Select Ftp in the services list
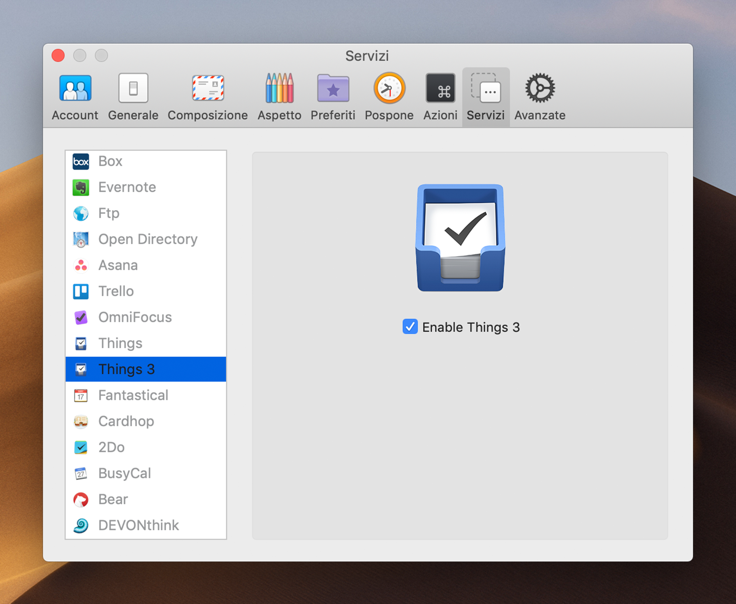This screenshot has height=604, width=736. coord(146,214)
